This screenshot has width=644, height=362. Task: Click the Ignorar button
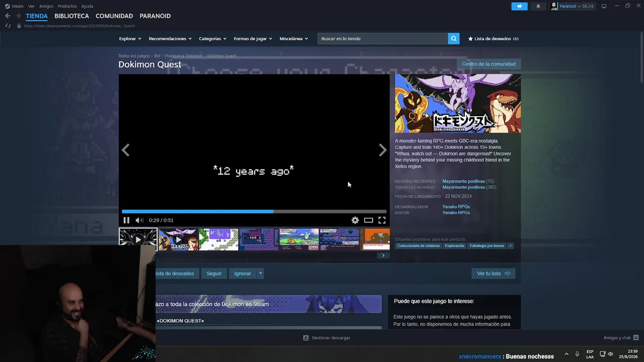[243, 274]
